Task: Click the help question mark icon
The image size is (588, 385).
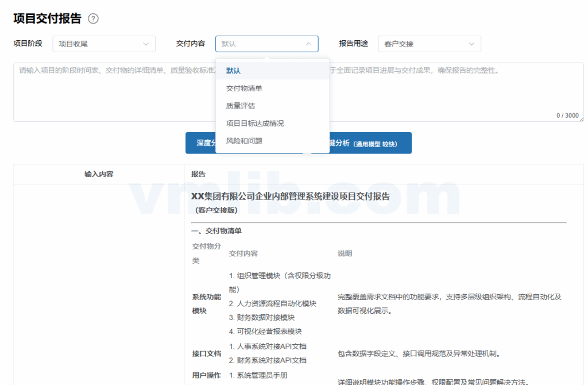Action: click(93, 19)
